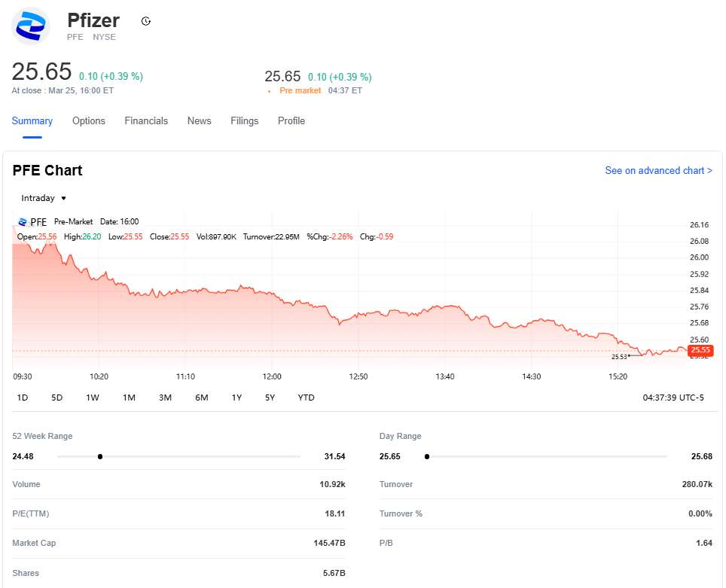
Task: Show the 6M chart range
Action: (x=201, y=398)
